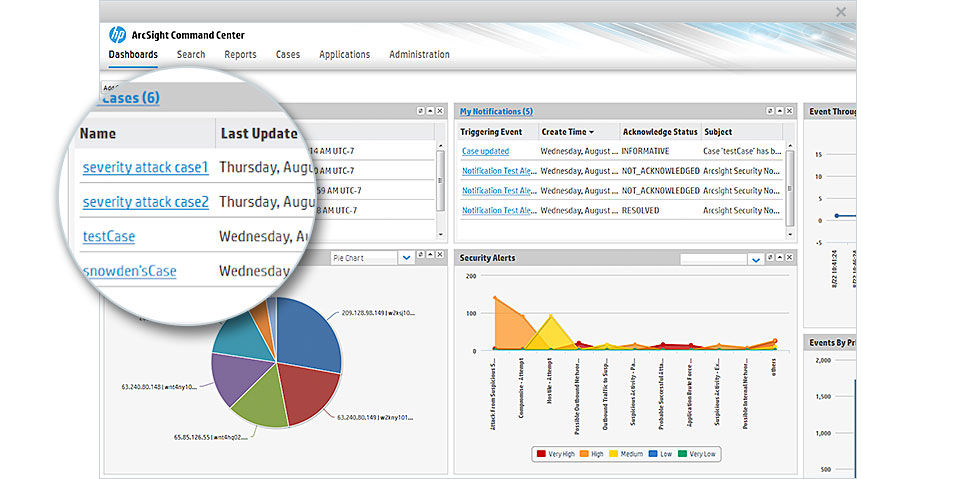Refresh the Security Alerts panel
956x479 pixels.
pos(771,258)
